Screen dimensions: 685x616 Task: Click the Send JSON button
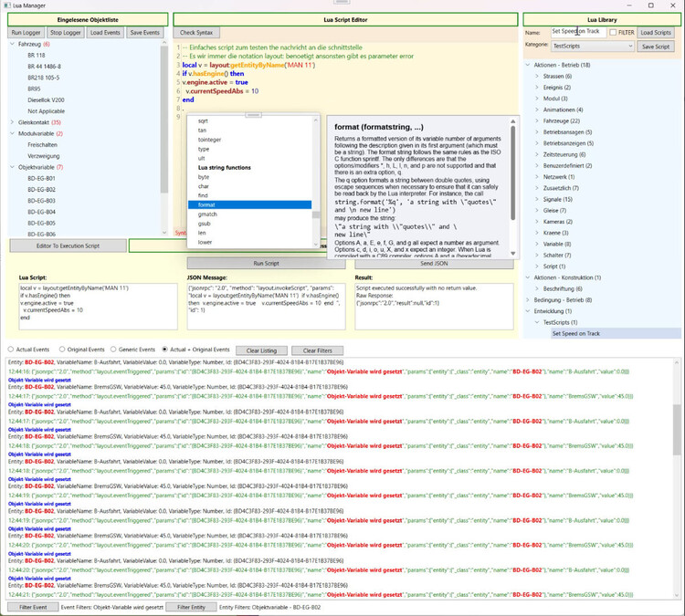(434, 263)
